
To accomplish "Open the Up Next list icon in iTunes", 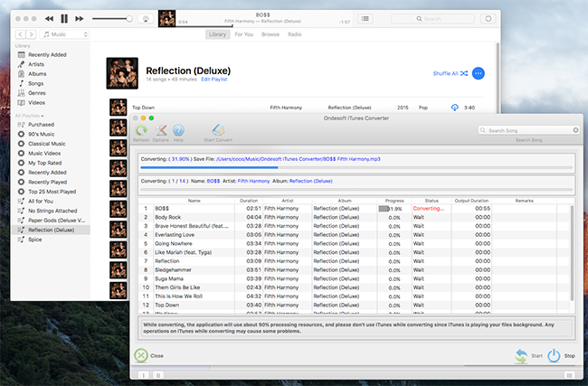I will (x=365, y=19).
